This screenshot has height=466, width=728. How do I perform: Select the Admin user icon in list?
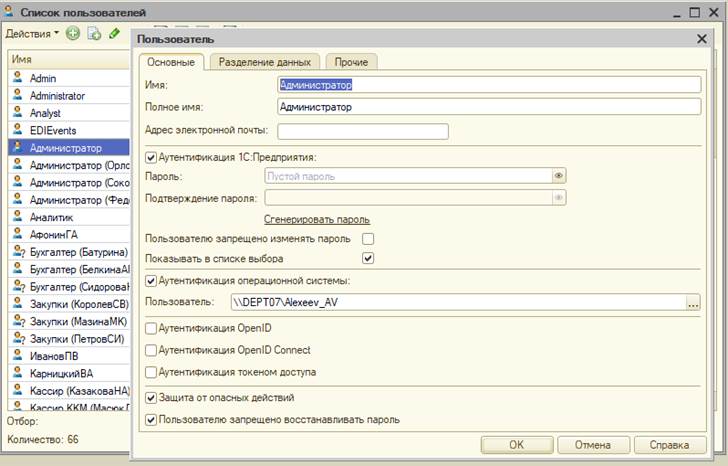click(x=17, y=78)
